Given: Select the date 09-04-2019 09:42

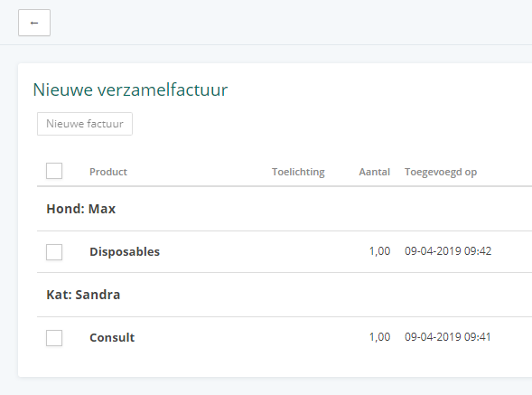Looking at the screenshot, I should pos(448,251).
